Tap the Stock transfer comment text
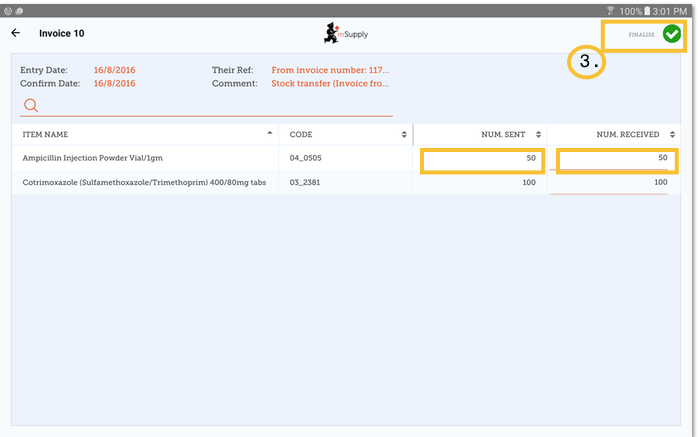 click(330, 84)
